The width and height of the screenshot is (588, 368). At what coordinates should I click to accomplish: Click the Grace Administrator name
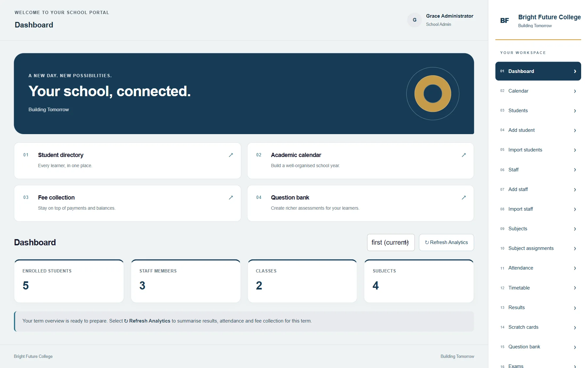pos(449,16)
